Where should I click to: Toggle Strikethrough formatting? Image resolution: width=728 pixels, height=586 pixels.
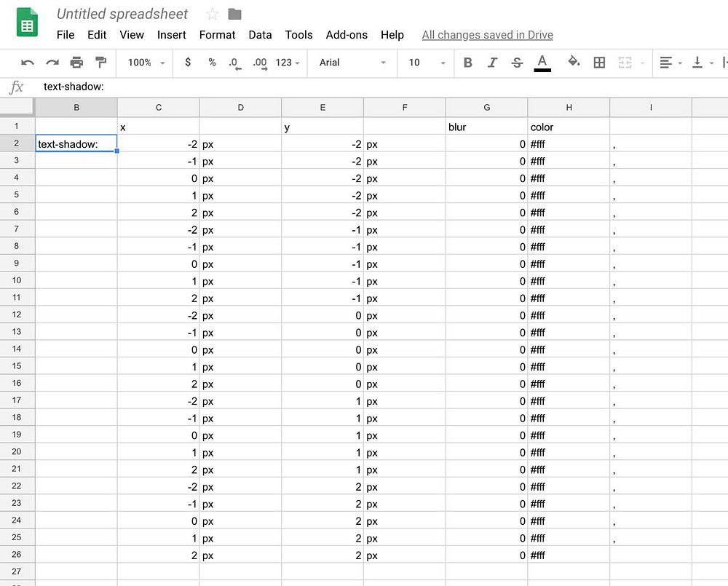(x=517, y=62)
